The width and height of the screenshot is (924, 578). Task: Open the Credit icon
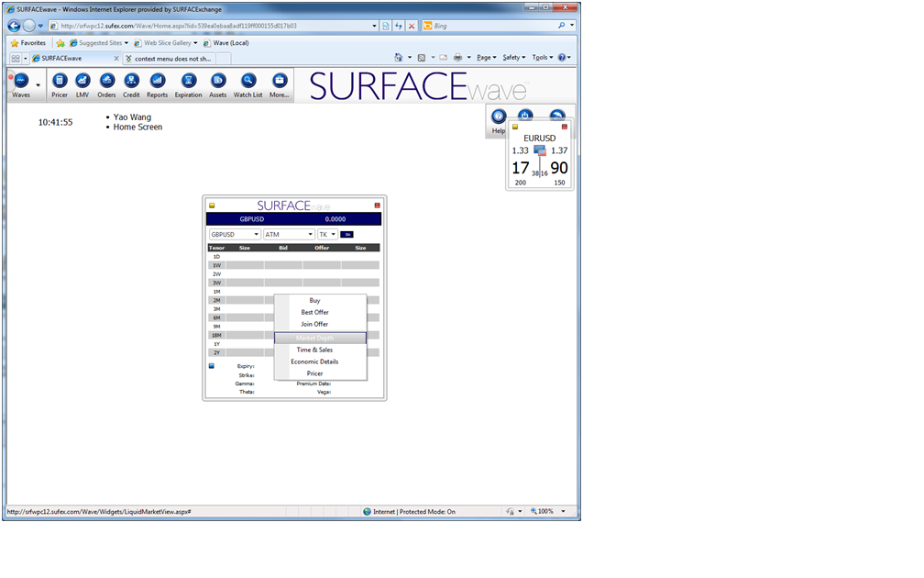(x=131, y=80)
